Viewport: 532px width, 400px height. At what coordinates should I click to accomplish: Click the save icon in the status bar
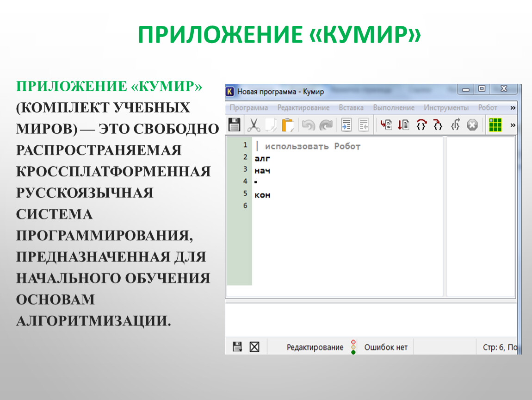[x=237, y=347]
